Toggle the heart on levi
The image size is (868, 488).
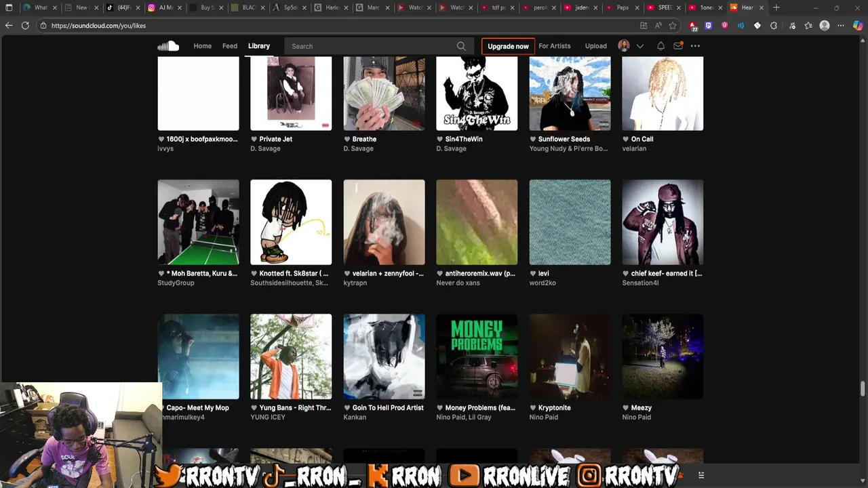533,273
